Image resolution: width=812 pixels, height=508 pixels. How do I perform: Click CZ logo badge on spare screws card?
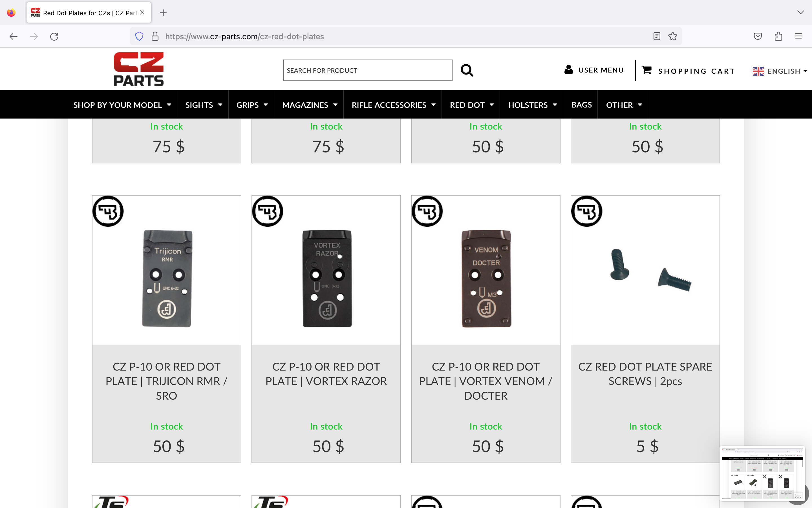(x=587, y=211)
